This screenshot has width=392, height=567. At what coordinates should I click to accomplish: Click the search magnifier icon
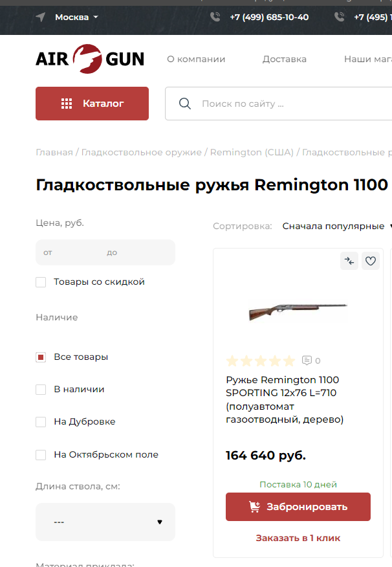[x=185, y=104]
